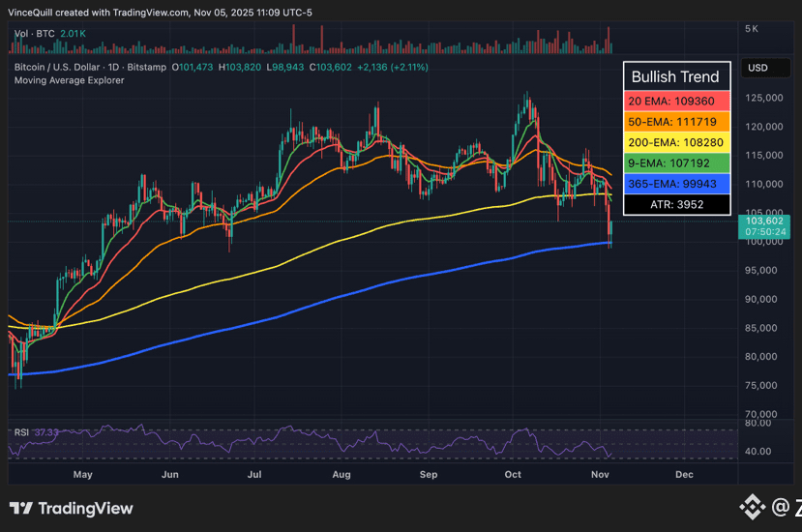Click the TradingView wordmark text
802x532 pixels.
(85, 509)
